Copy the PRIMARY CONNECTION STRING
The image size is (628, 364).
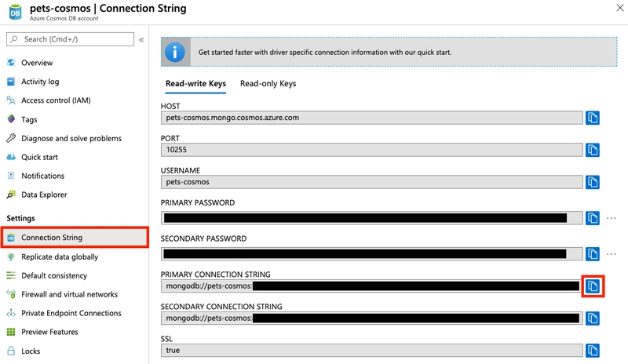pos(593,286)
